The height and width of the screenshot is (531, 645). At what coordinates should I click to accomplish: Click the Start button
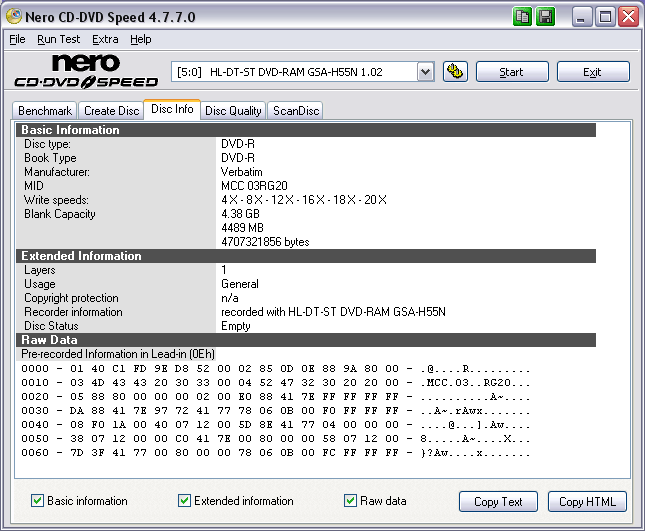coord(512,72)
